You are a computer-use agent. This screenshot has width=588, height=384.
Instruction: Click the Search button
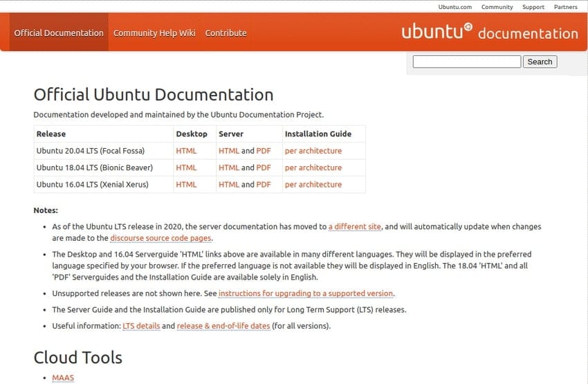click(x=540, y=62)
